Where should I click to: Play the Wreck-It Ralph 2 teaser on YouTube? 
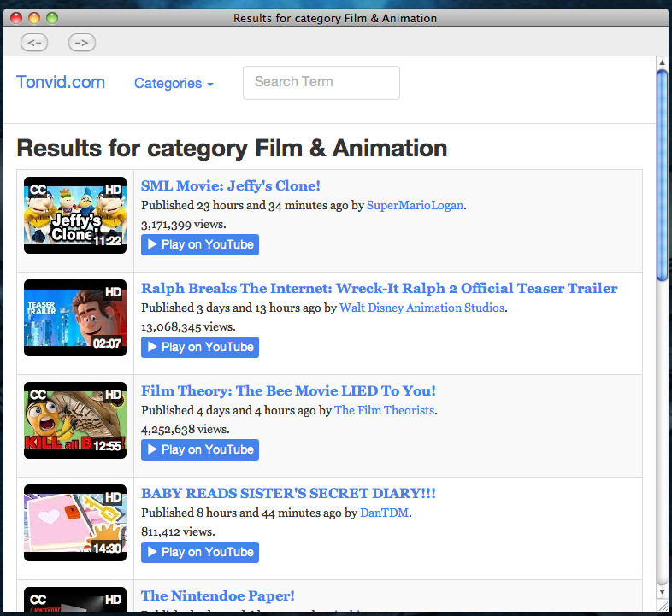tap(200, 347)
